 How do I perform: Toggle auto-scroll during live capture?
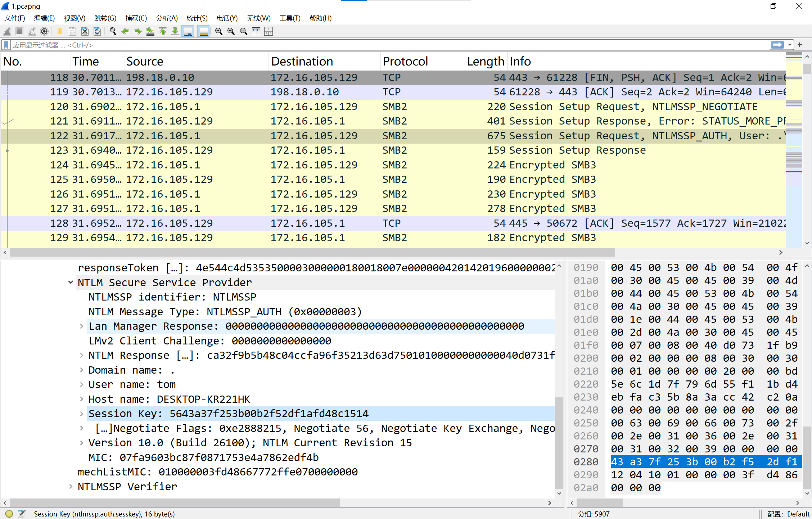pos(188,32)
